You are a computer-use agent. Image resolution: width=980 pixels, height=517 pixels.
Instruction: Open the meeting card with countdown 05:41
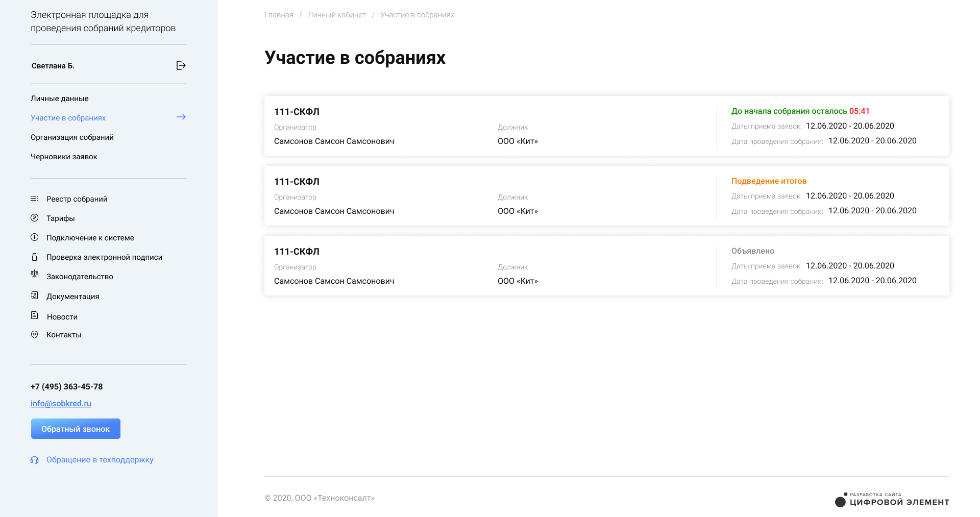click(607, 126)
